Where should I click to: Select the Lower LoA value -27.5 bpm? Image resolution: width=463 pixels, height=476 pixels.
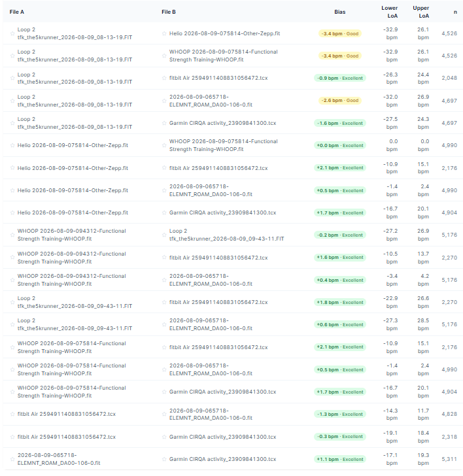pos(390,123)
